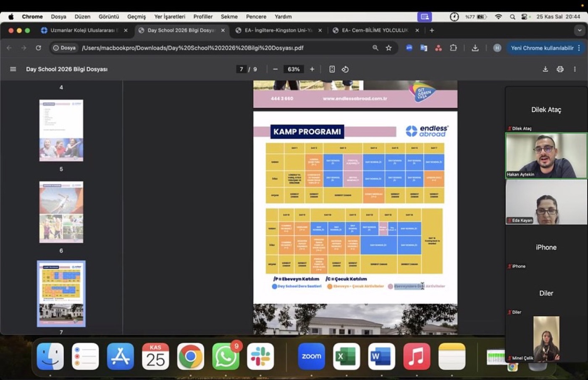Open Zoom from the dock
The height and width of the screenshot is (380, 588).
pyautogui.click(x=311, y=356)
